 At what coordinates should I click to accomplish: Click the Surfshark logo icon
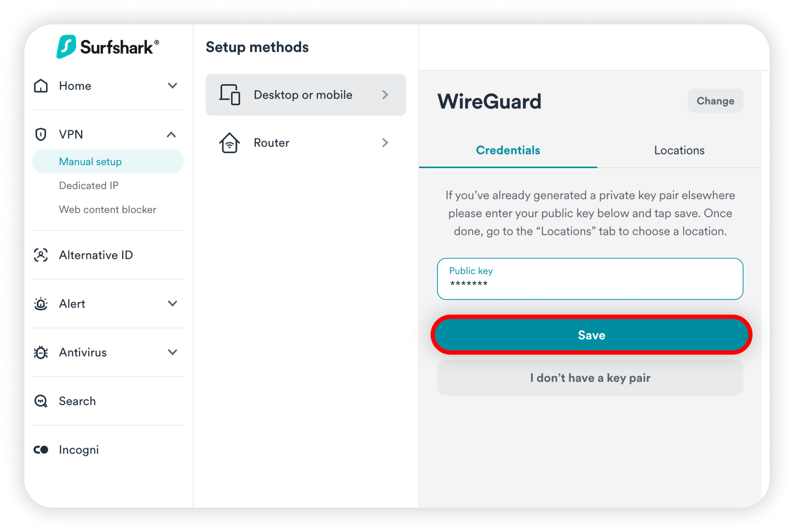[66, 46]
